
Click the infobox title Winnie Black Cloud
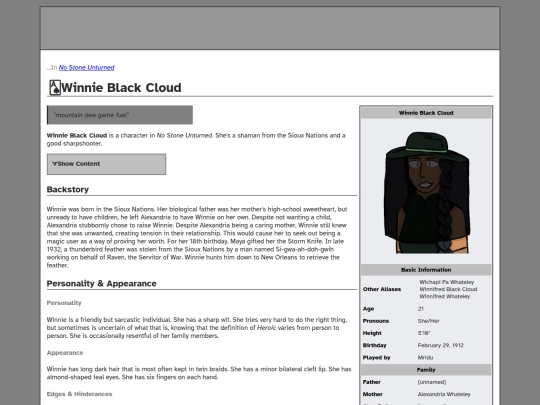(x=426, y=113)
